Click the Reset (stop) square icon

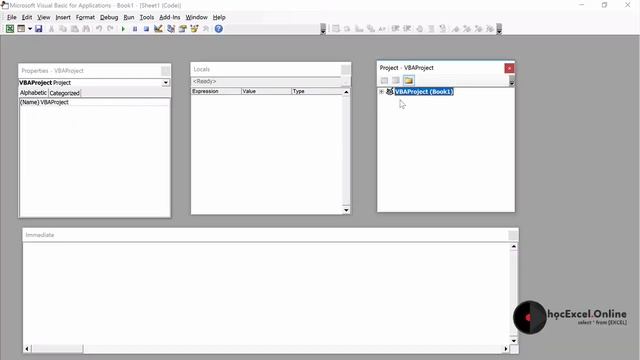click(x=146, y=29)
